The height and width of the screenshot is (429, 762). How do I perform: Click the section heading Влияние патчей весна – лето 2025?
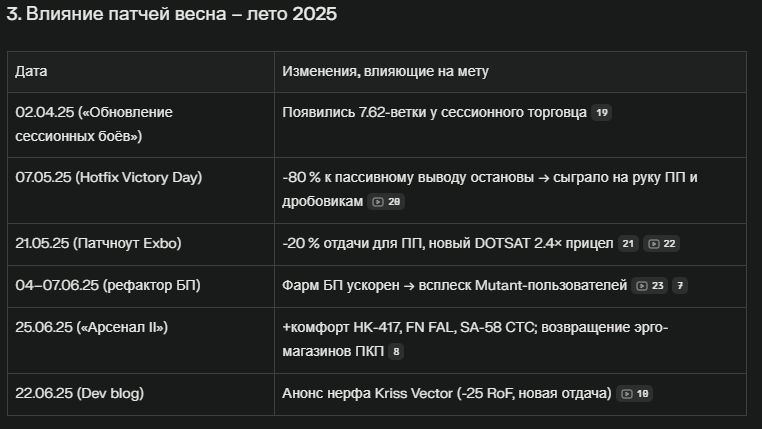point(172,14)
